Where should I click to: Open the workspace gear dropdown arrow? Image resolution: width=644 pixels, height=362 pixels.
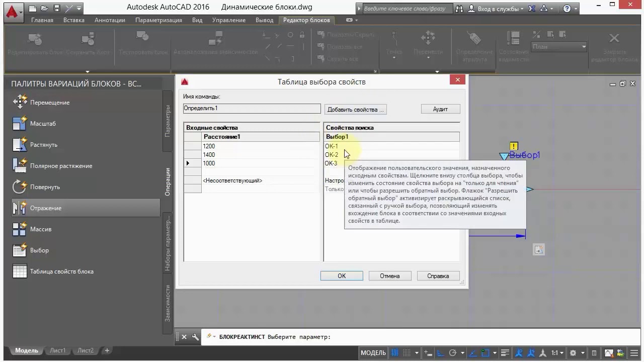pyautogui.click(x=583, y=353)
